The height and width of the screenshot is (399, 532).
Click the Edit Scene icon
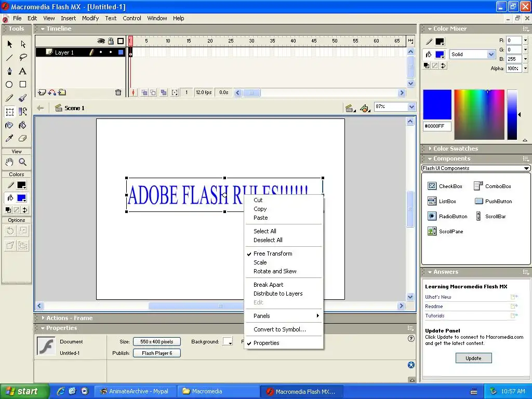(x=350, y=108)
